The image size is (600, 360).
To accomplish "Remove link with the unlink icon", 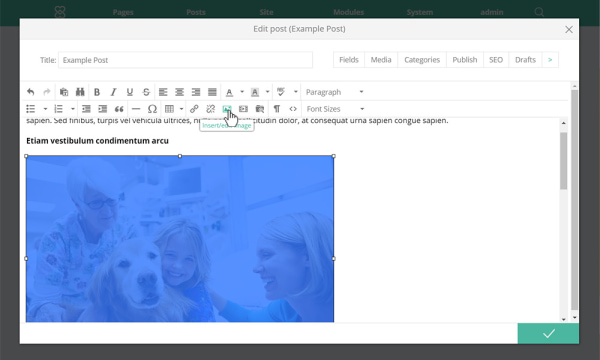I will (x=210, y=109).
